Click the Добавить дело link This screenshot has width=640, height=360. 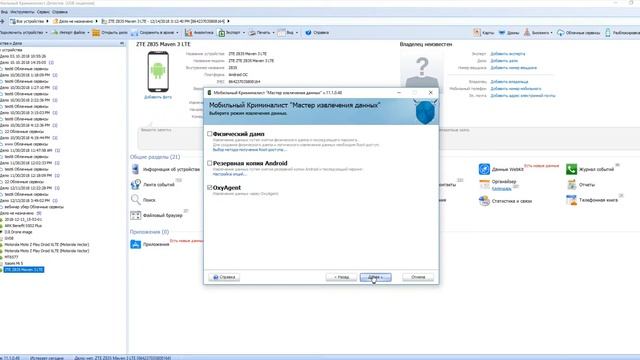pos(504,61)
